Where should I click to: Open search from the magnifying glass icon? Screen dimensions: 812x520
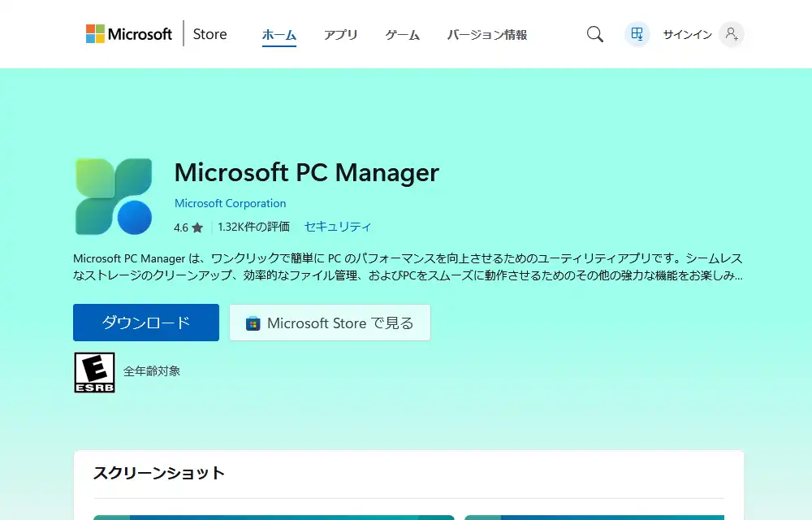[594, 34]
